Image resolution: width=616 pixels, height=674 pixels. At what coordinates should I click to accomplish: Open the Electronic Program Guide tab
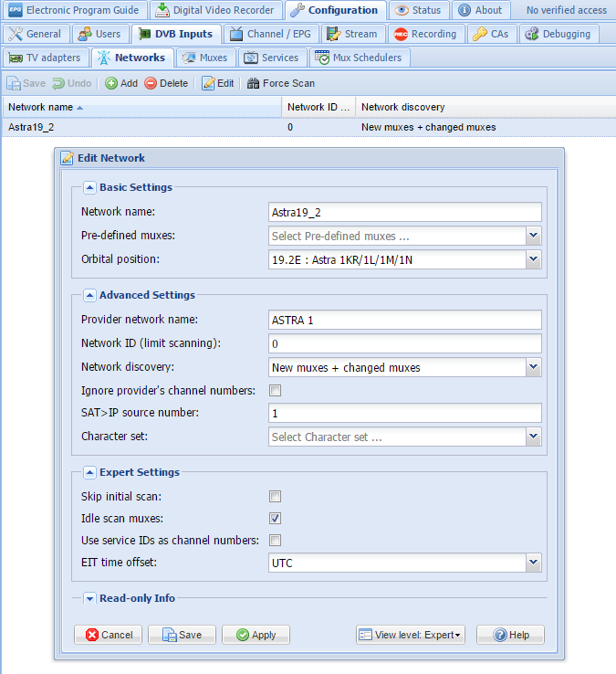[x=73, y=10]
